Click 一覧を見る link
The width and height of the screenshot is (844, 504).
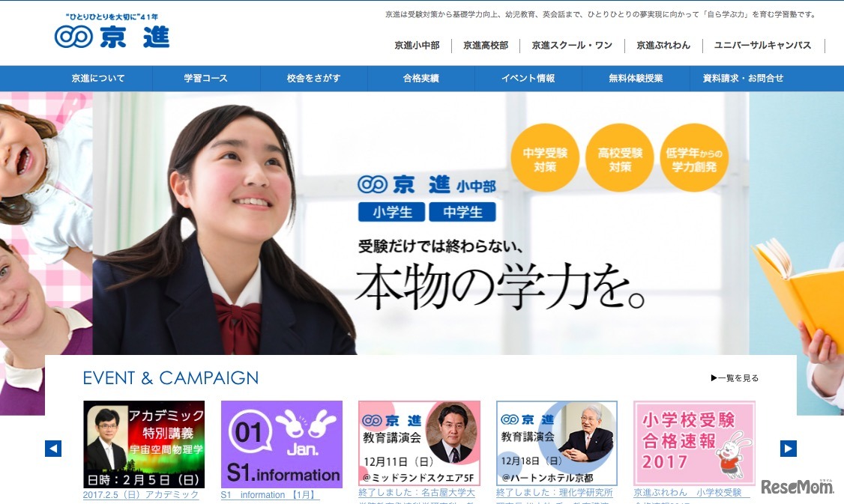click(x=735, y=378)
